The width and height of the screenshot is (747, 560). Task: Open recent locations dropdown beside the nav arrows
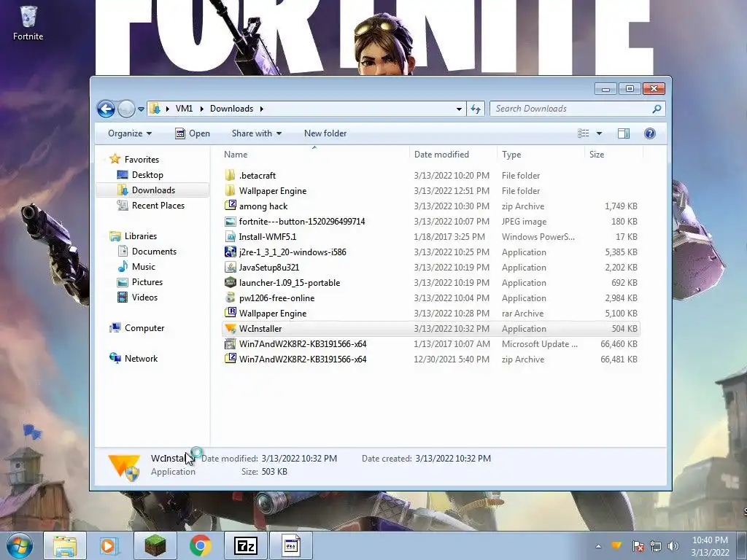point(141,109)
